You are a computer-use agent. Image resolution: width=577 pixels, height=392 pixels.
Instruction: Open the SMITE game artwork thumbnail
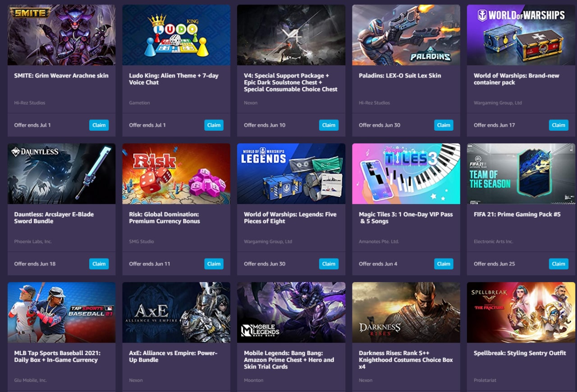(62, 35)
